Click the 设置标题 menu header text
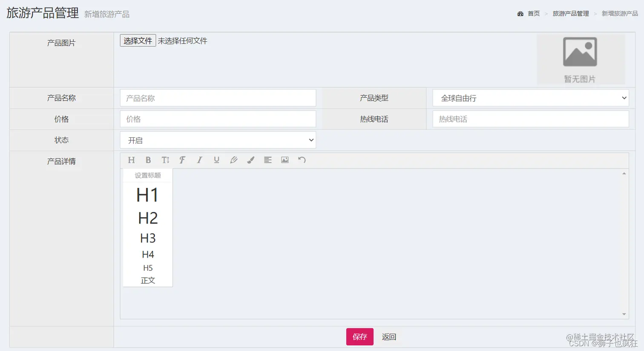The height and width of the screenshot is (351, 644). [148, 175]
